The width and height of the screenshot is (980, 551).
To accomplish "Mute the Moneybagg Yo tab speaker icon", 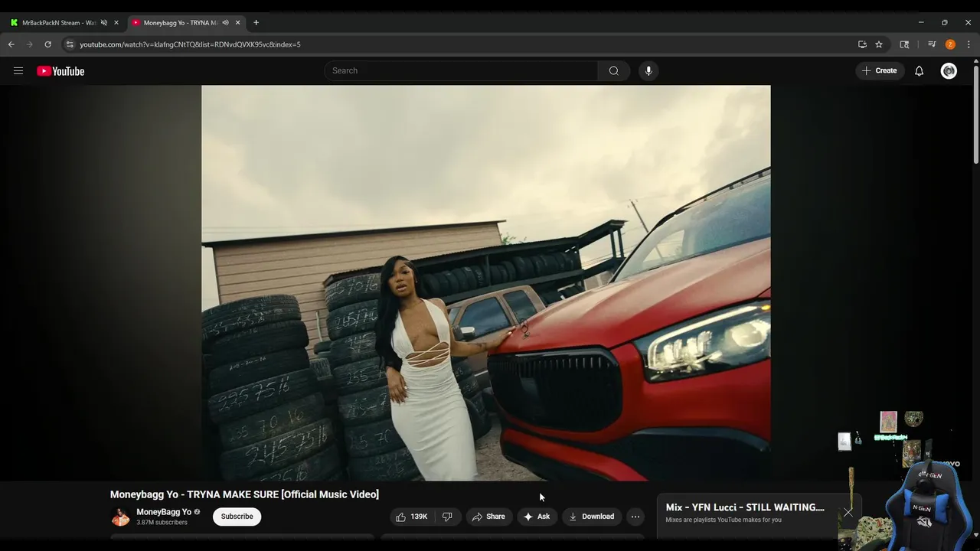I will (225, 23).
